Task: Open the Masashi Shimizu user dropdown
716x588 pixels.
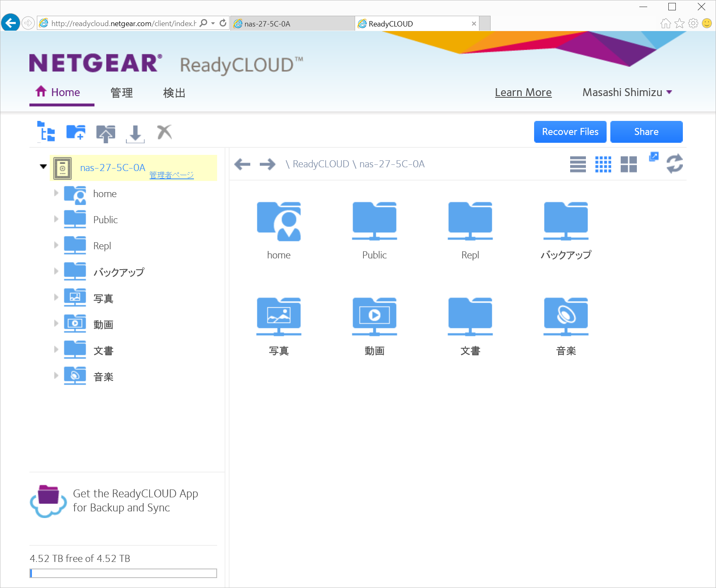Action: 627,92
